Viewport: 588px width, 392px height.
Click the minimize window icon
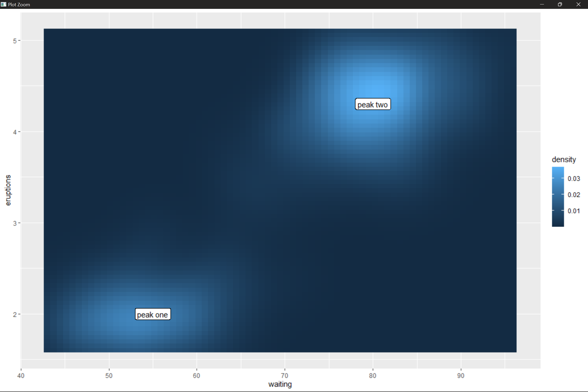tap(542, 4)
